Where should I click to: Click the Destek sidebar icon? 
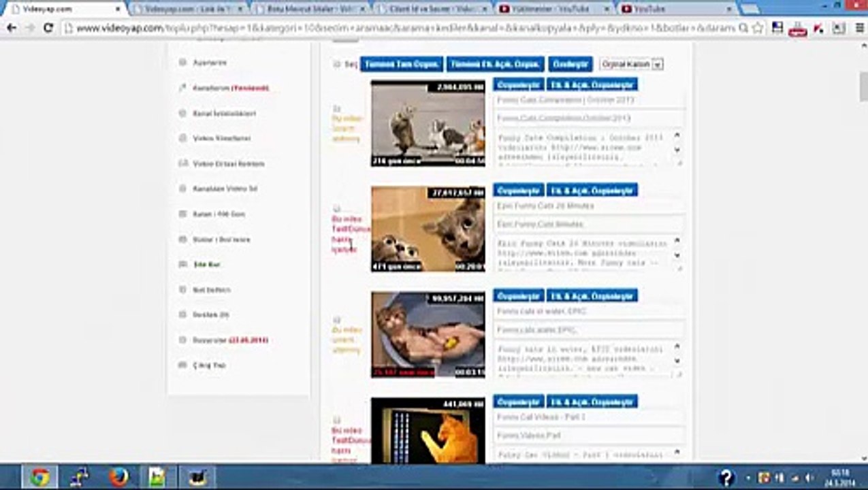click(x=182, y=314)
